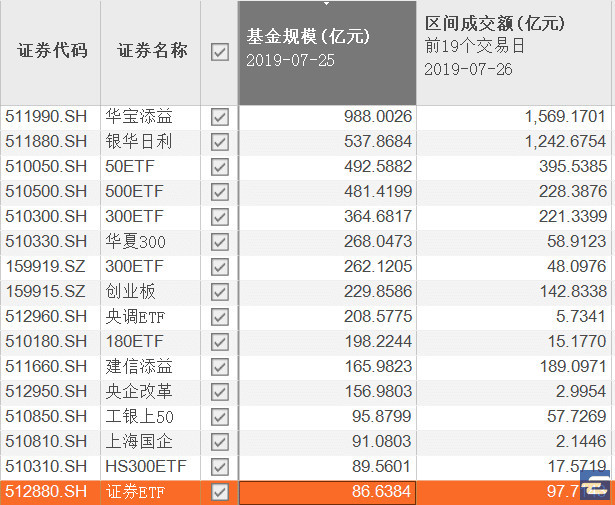Toggle checkbox in the 180ETF row
615x505 pixels.
coord(220,342)
